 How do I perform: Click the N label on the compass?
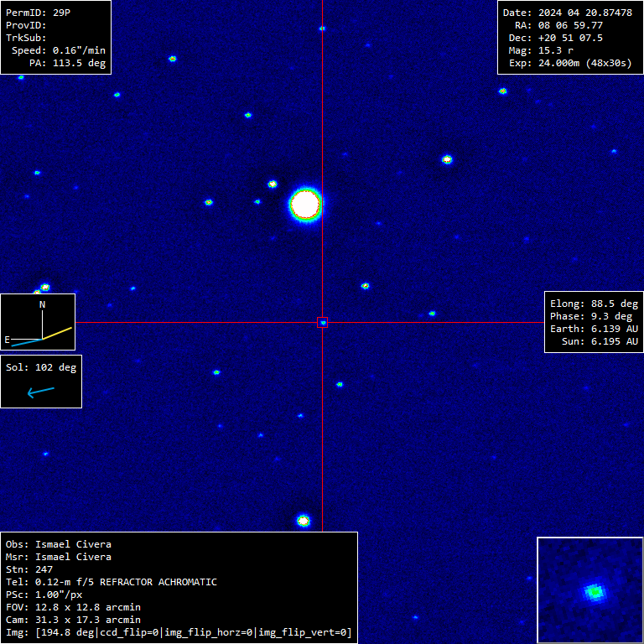pyautogui.click(x=42, y=304)
